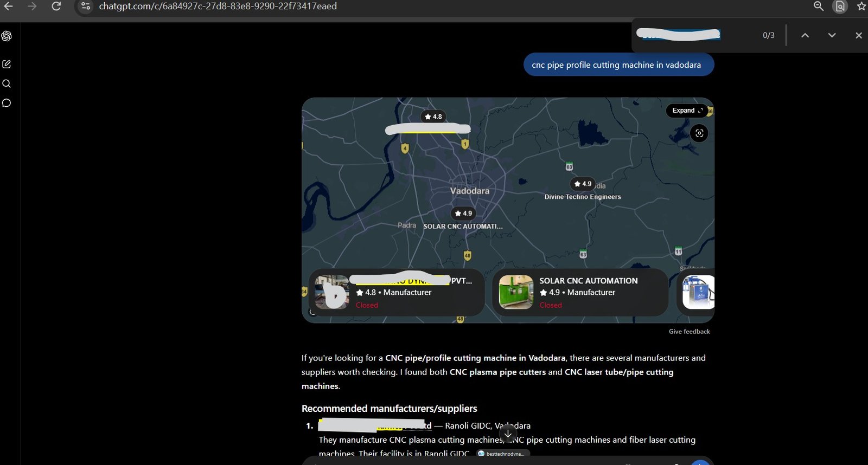Screen dimensions: 868x465
Task: Go forward in browser history
Action: click(x=33, y=7)
